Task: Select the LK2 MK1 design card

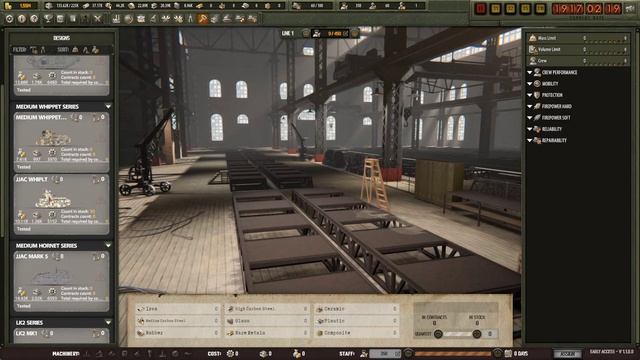Action: click(62, 336)
